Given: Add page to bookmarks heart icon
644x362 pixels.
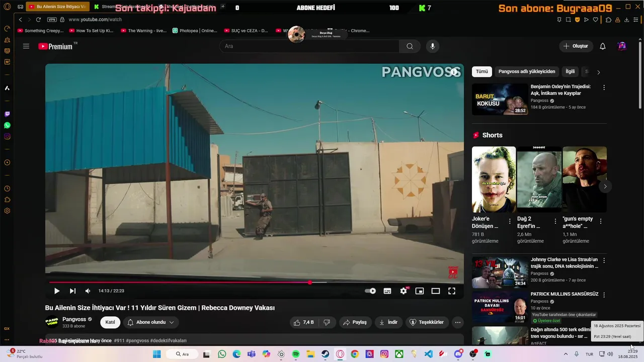Looking at the screenshot, I should [596, 20].
